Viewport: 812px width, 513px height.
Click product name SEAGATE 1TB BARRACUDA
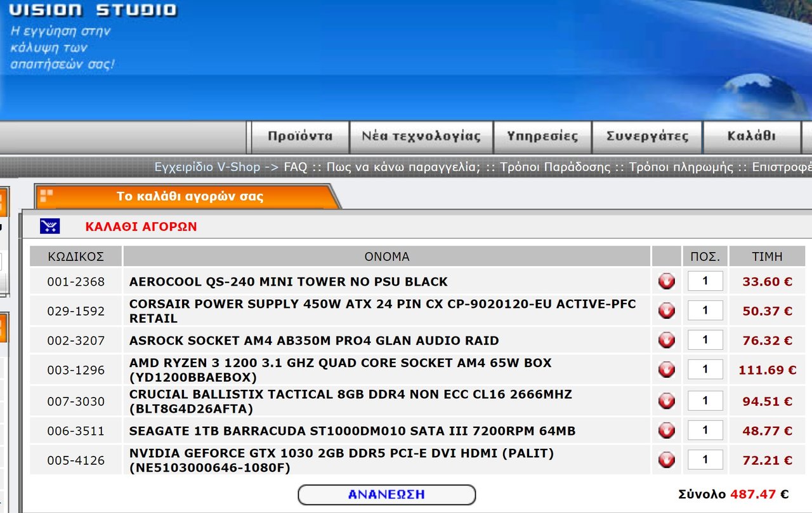pyautogui.click(x=352, y=431)
